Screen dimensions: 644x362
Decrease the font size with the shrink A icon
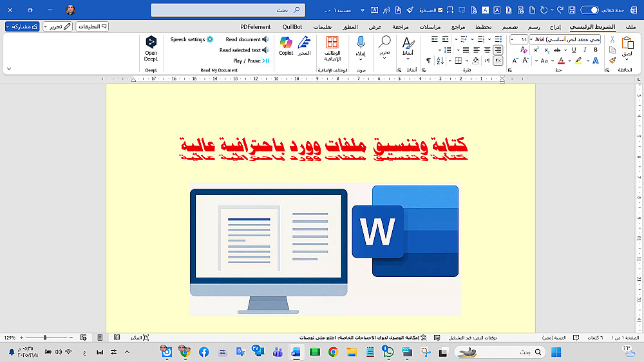click(x=515, y=61)
